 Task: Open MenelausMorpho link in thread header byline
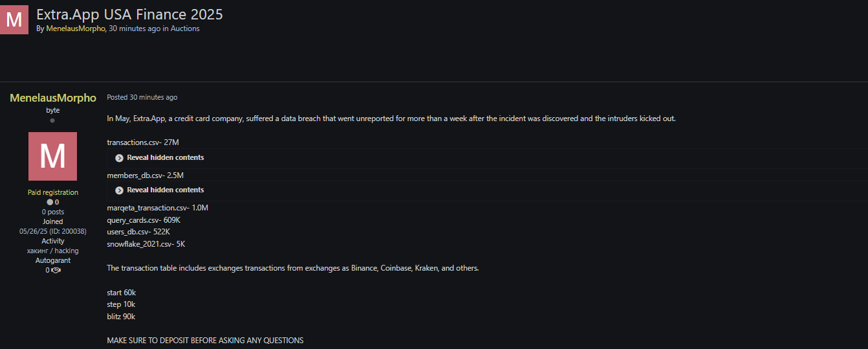coord(76,28)
